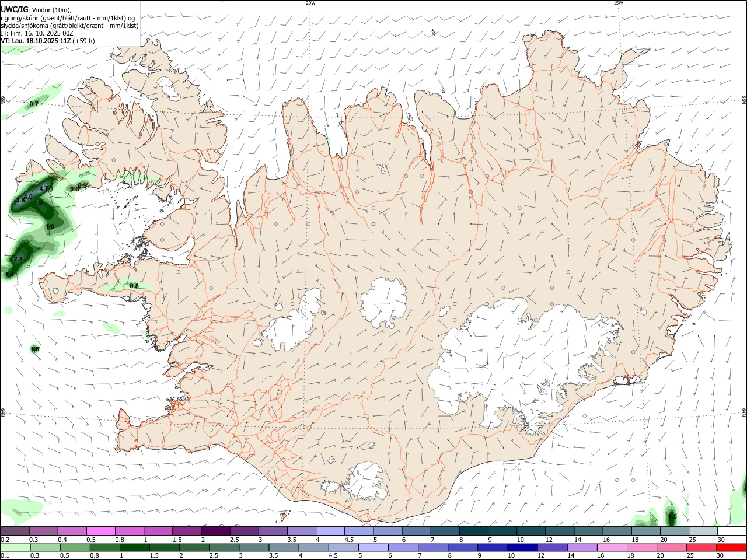The image size is (747, 560).
Task: Click the red-pink rain swatch between 25 and 30
Action: pos(700,547)
